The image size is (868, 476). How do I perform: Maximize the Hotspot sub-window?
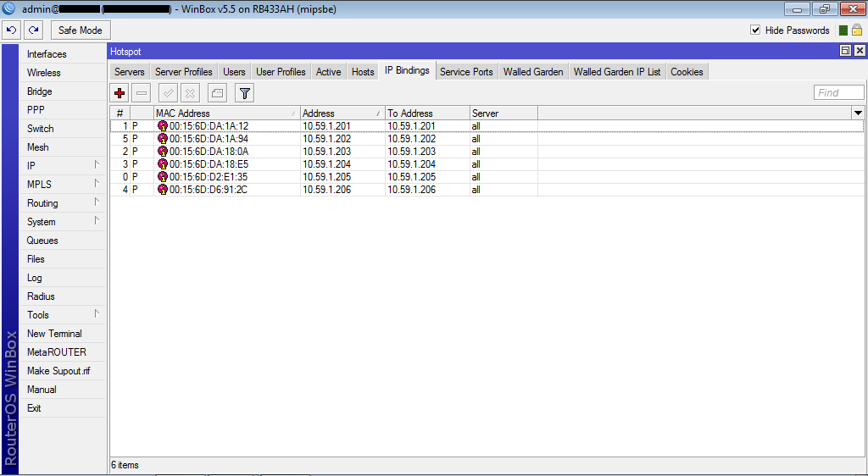[x=845, y=51]
